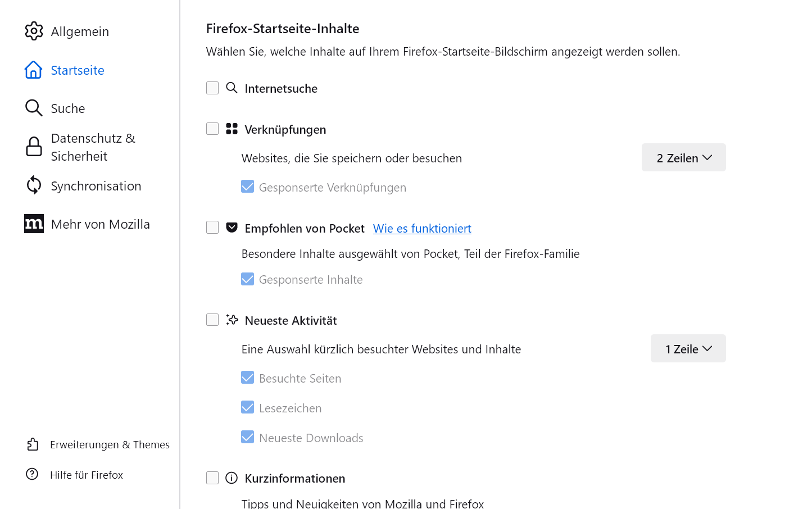
Task: Go to Datenschutz & Sicherheit settings
Action: [93, 147]
